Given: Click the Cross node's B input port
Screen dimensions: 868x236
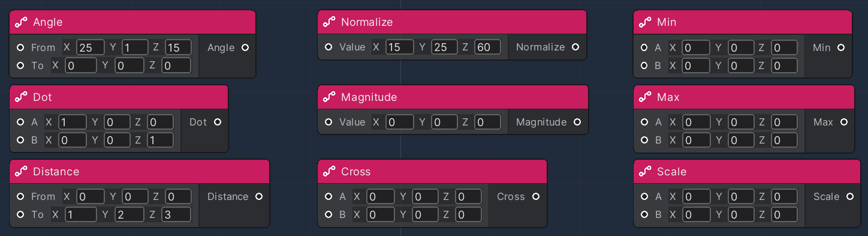Looking at the screenshot, I should pyautogui.click(x=328, y=214).
